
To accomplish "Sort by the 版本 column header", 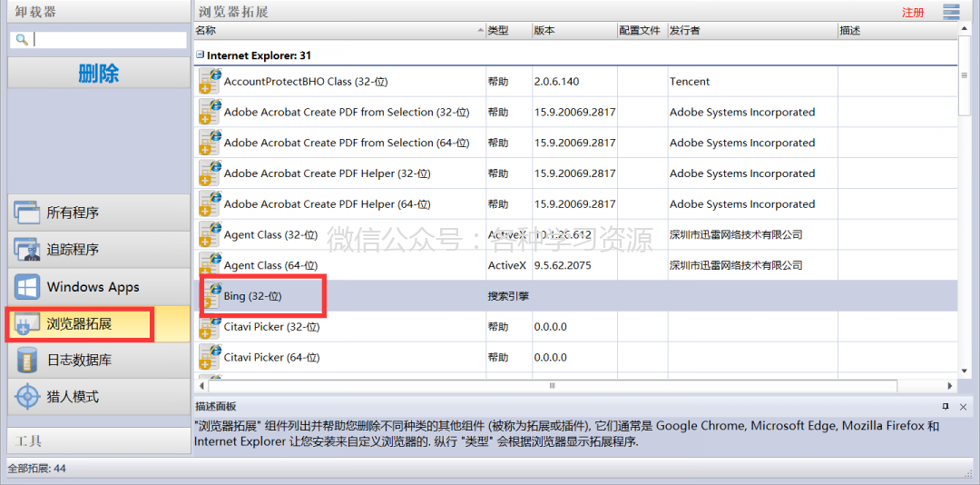I will coord(575,30).
